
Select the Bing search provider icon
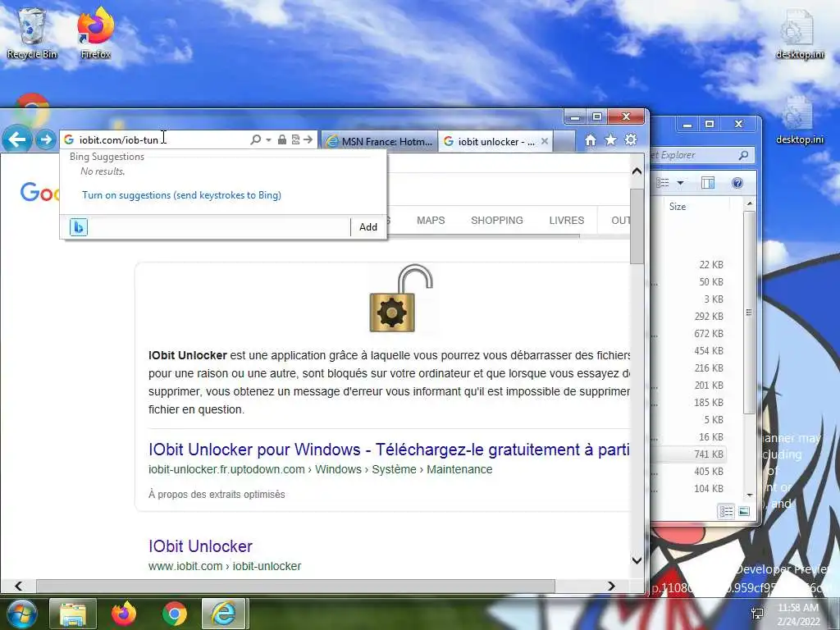click(78, 227)
